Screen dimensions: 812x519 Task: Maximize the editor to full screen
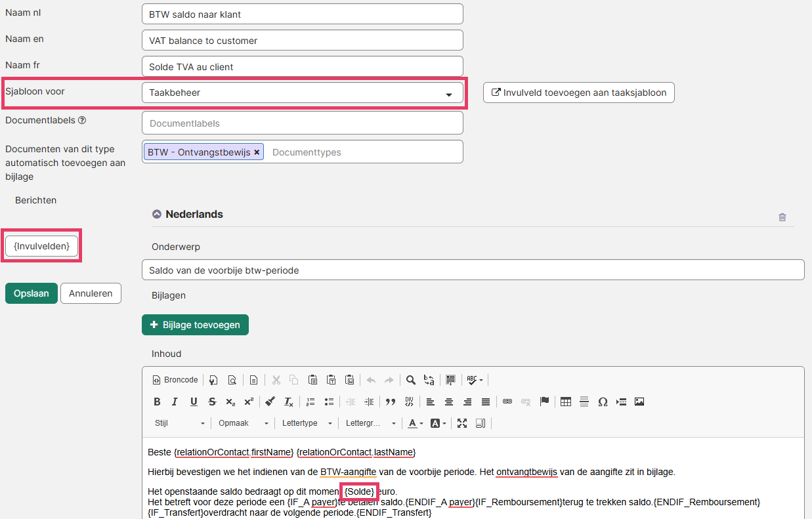pos(462,423)
